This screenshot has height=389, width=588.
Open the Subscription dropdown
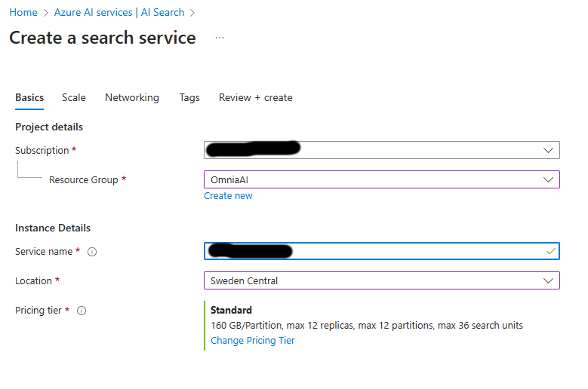382,150
